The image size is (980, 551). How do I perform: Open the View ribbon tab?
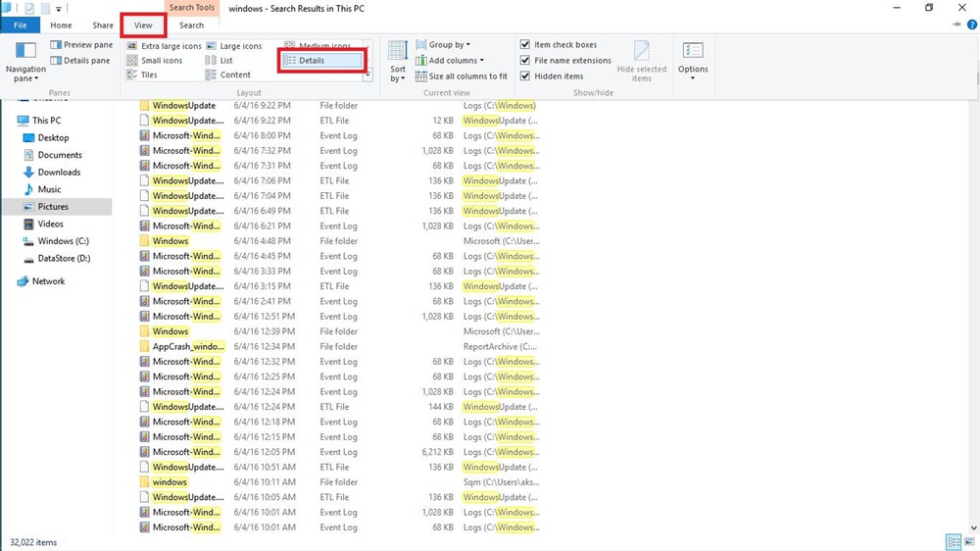pos(143,25)
